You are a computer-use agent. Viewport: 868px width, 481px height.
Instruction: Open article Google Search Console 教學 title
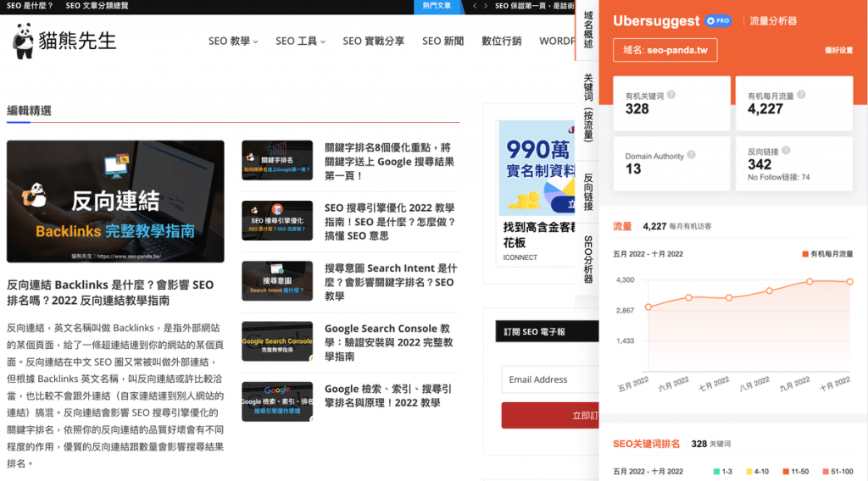[388, 342]
